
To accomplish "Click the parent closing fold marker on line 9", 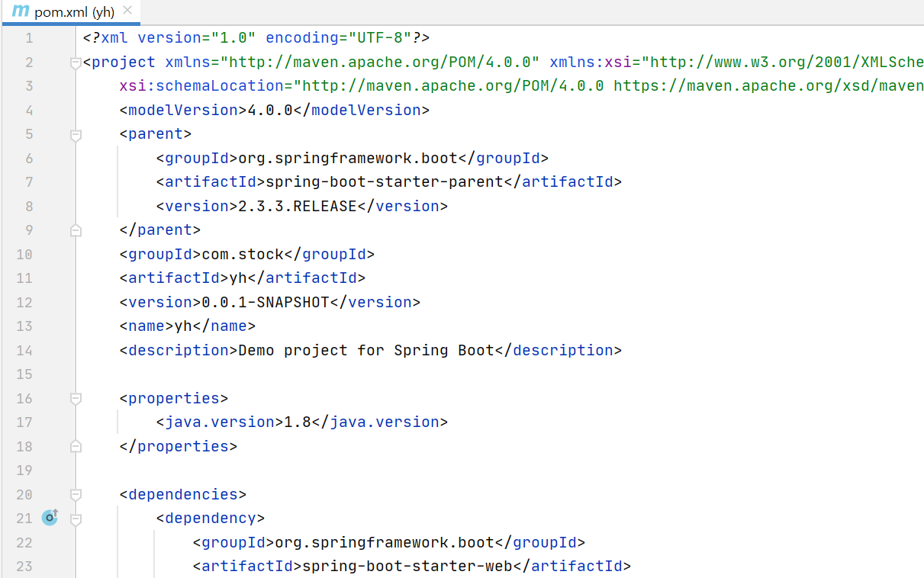I will click(x=76, y=230).
